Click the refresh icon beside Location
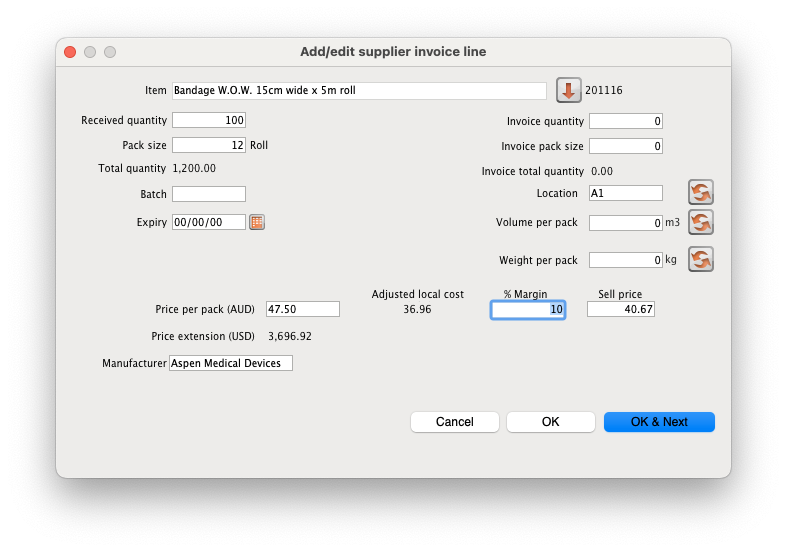The height and width of the screenshot is (552, 787). 701,192
